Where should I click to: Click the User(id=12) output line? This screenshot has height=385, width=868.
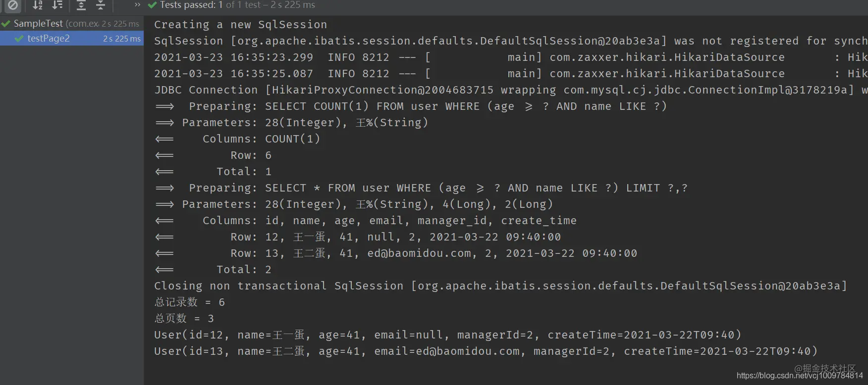pos(447,335)
